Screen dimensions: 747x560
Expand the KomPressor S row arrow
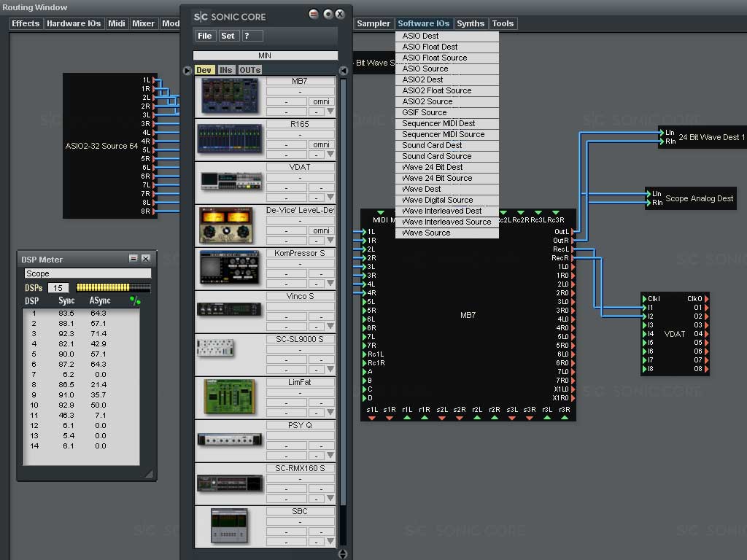tap(330, 283)
